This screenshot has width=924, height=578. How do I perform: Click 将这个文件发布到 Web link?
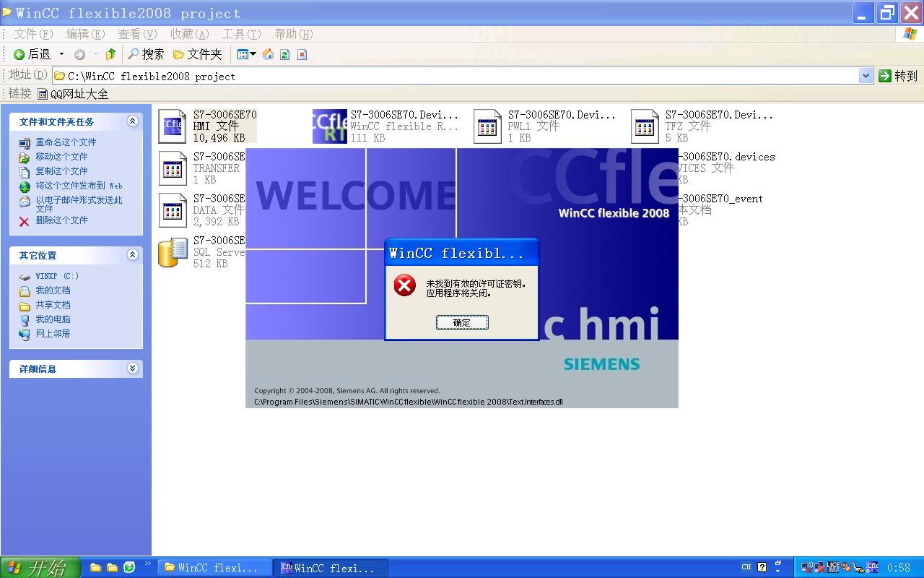click(x=79, y=186)
